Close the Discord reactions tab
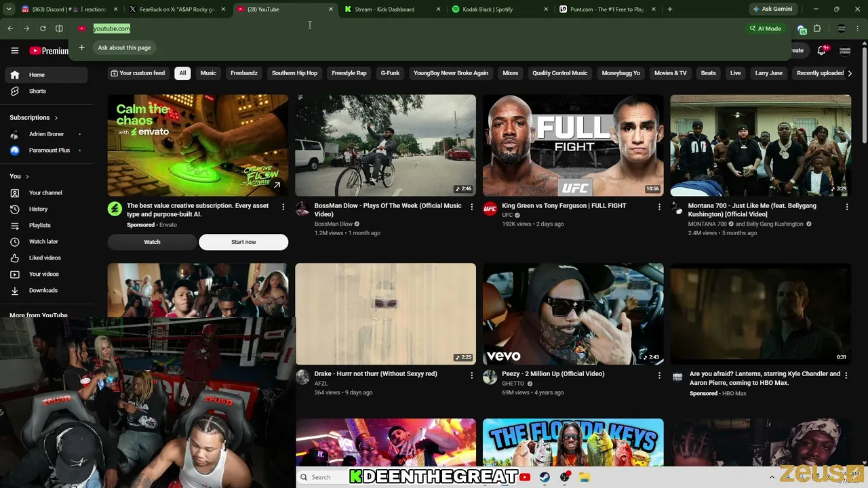The height and width of the screenshot is (488, 868). pos(116,9)
